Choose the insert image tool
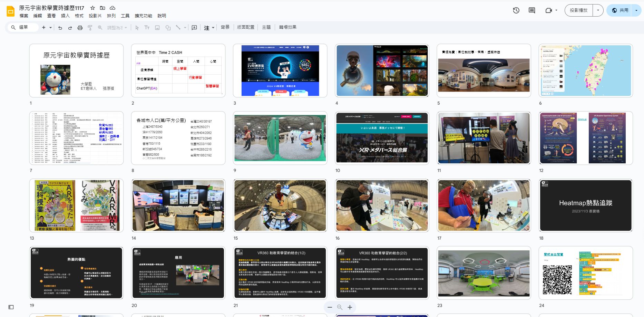The height and width of the screenshot is (317, 644). (157, 28)
